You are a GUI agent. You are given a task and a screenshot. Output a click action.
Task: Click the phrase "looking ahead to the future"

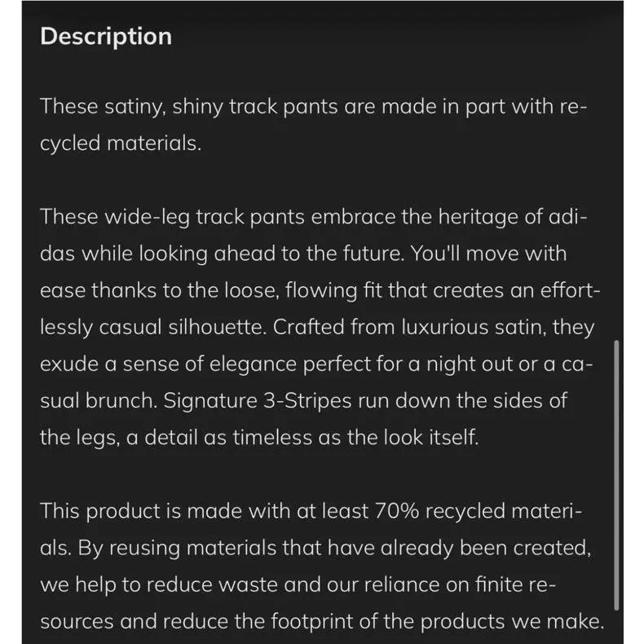(271, 254)
